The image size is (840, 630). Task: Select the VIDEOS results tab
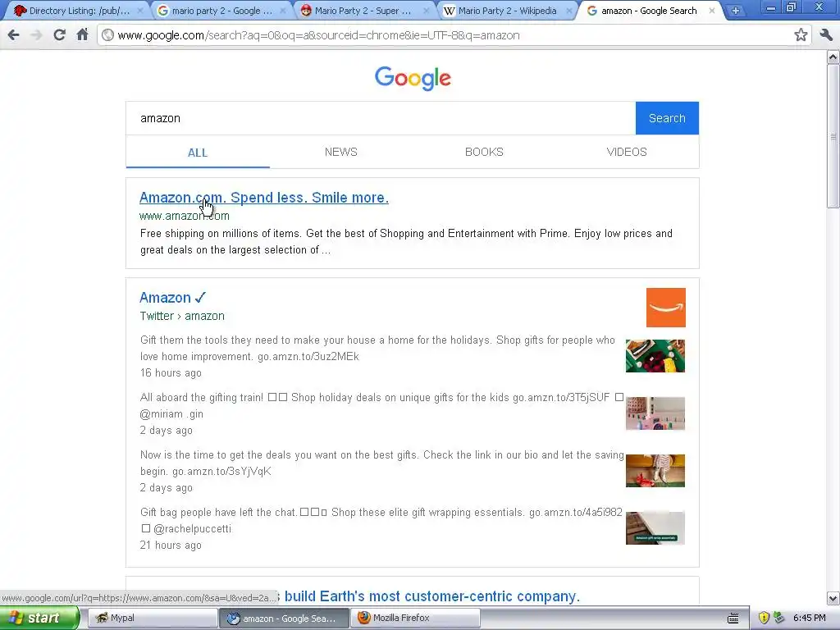point(627,152)
